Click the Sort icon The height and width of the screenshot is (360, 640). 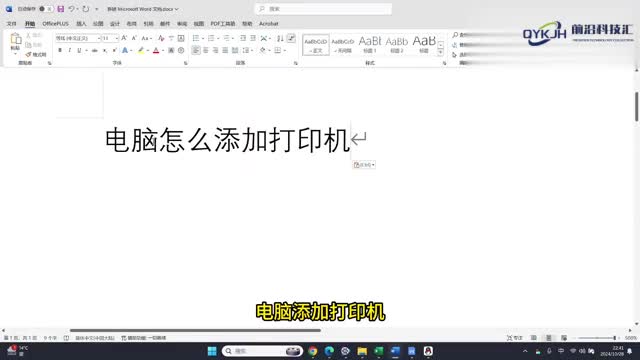[x=280, y=38]
